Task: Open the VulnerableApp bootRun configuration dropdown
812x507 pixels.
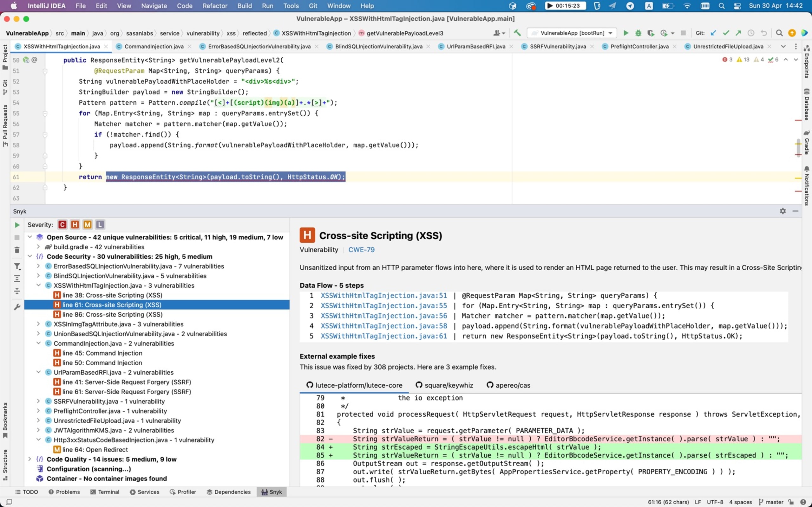Action: pos(572,33)
